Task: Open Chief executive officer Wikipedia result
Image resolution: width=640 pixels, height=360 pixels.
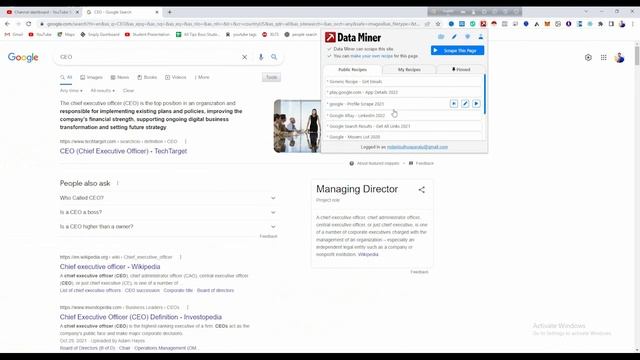Action: [110, 267]
